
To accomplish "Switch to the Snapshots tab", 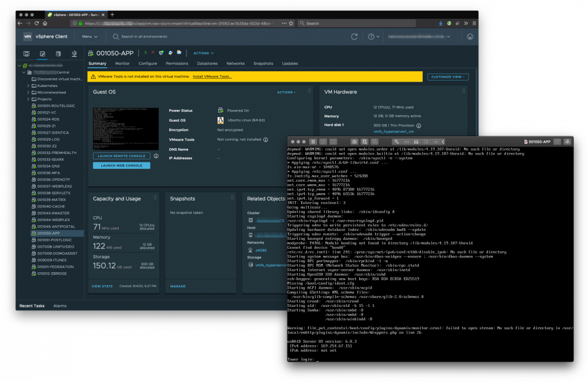I will pos(263,63).
